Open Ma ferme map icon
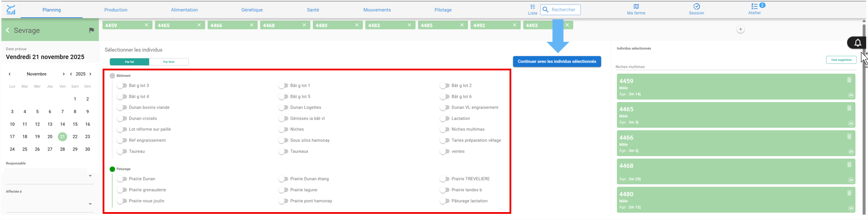Image resolution: width=868 pixels, height=220 pixels. (636, 6)
